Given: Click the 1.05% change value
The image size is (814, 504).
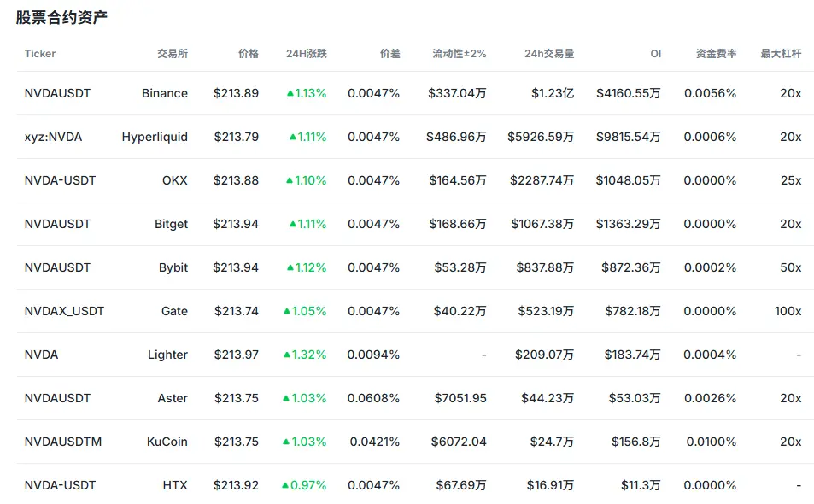Looking at the screenshot, I should point(309,312).
